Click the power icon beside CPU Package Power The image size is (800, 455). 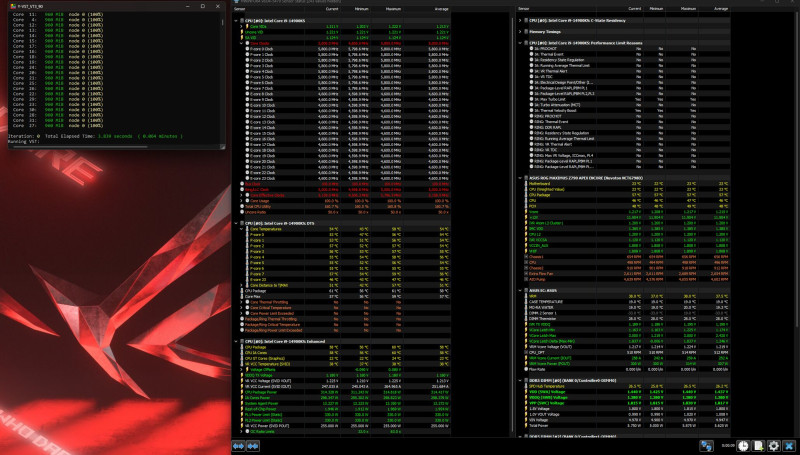(242, 392)
